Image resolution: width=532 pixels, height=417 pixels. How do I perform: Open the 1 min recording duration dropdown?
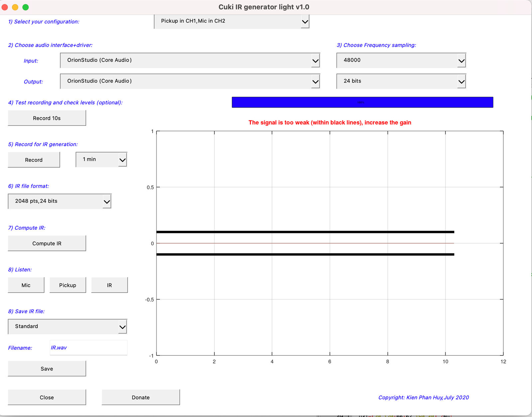tap(101, 160)
